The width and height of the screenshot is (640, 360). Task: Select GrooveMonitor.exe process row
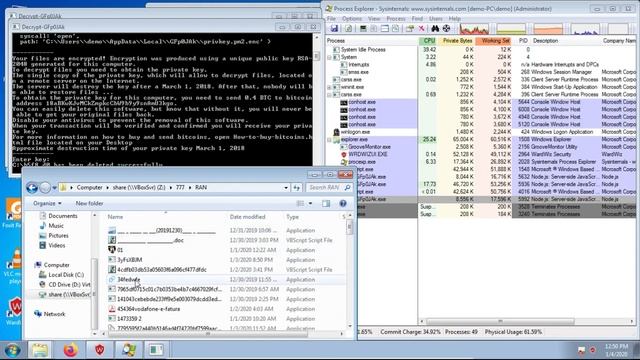pos(480,147)
